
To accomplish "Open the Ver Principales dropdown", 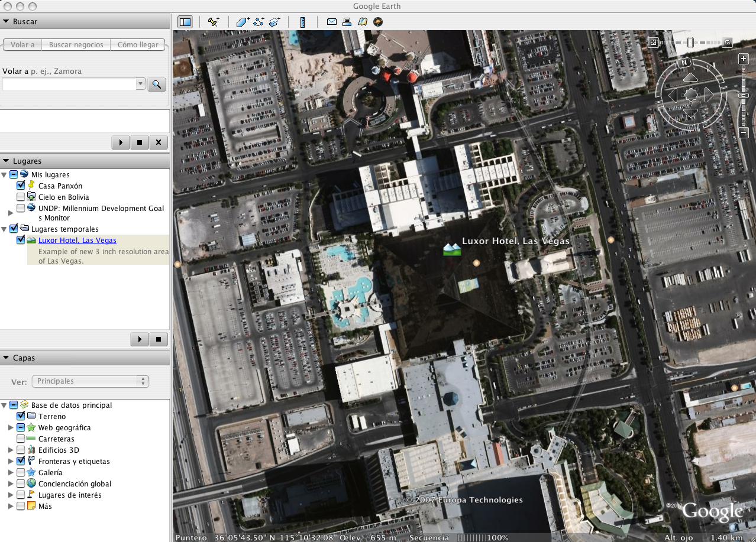I will coord(91,381).
